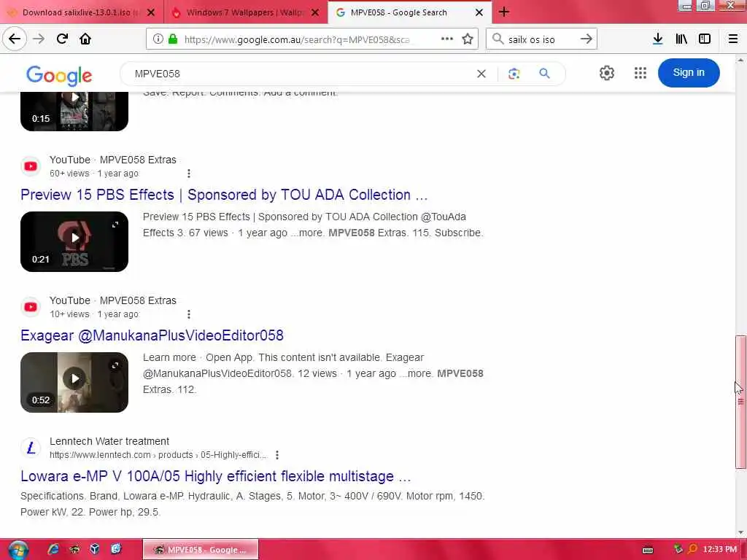
Task: Show site information icon in address bar
Action: tap(158, 39)
